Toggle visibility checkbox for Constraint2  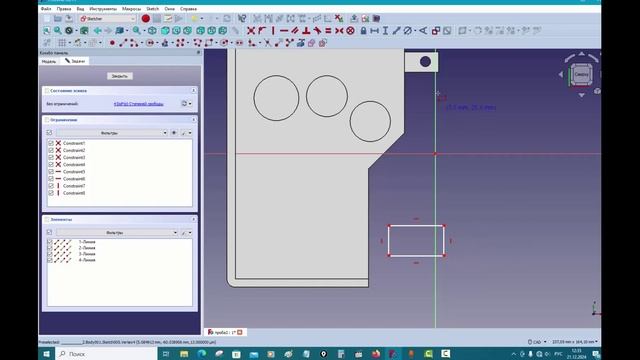pos(51,150)
